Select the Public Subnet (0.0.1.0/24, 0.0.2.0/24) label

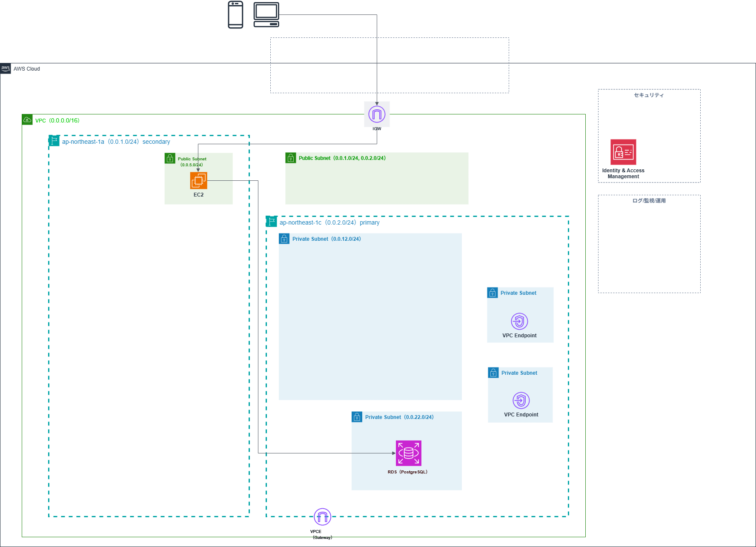click(x=342, y=158)
